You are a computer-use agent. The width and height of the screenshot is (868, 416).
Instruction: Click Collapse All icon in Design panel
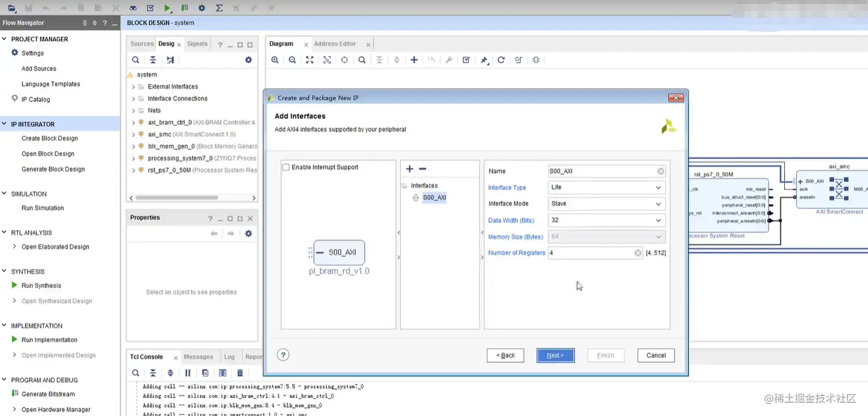pos(153,60)
